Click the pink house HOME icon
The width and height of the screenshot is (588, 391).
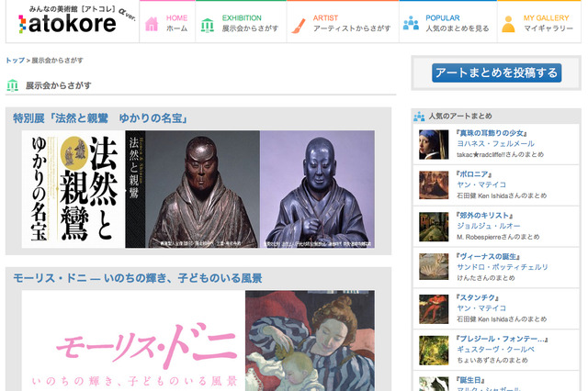pos(152,24)
